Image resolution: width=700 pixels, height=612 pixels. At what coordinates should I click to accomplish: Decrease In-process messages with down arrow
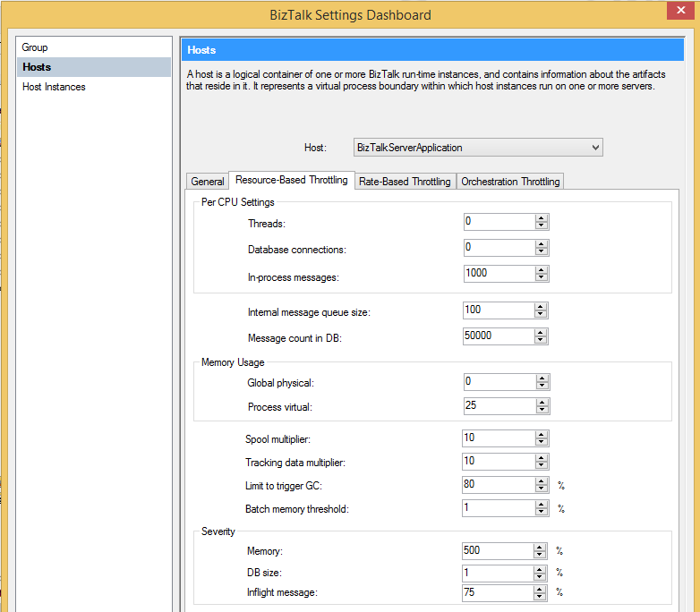pyautogui.click(x=542, y=277)
